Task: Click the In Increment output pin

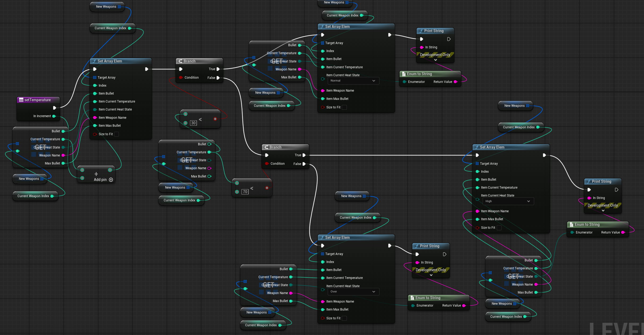Action: coord(54,116)
